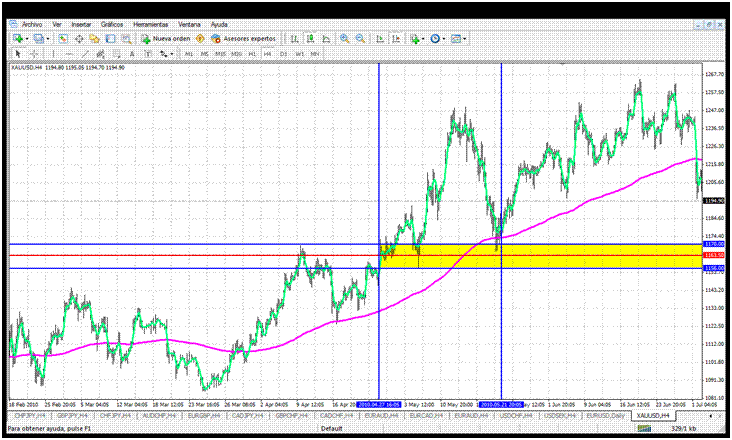
Task: Switch timeframe to W1
Action: coord(299,54)
